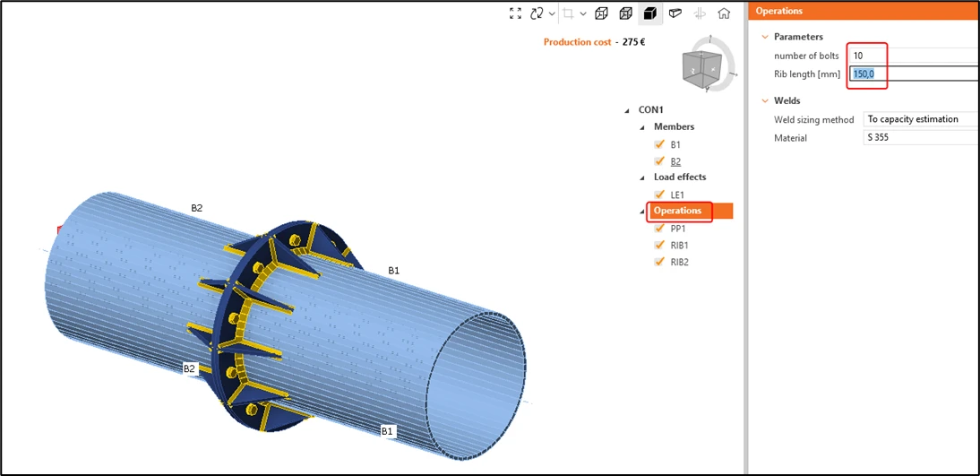The width and height of the screenshot is (980, 476).
Task: Click the home view icon
Action: 724,13
